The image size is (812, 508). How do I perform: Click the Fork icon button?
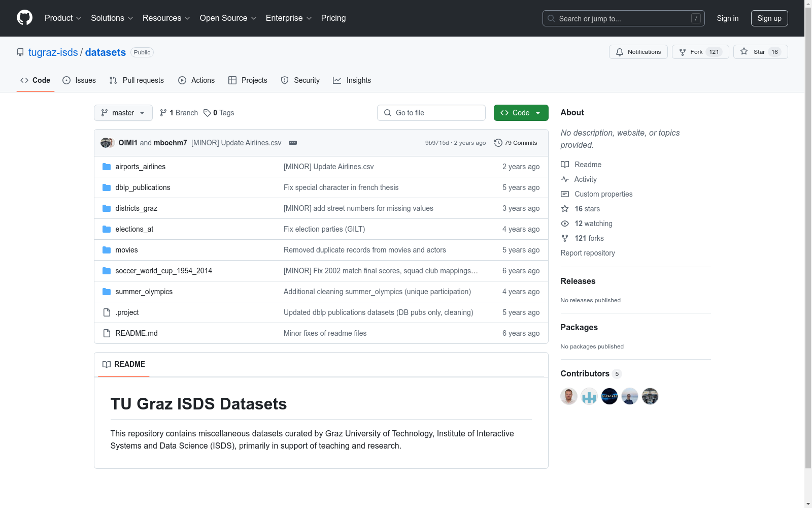point(683,52)
